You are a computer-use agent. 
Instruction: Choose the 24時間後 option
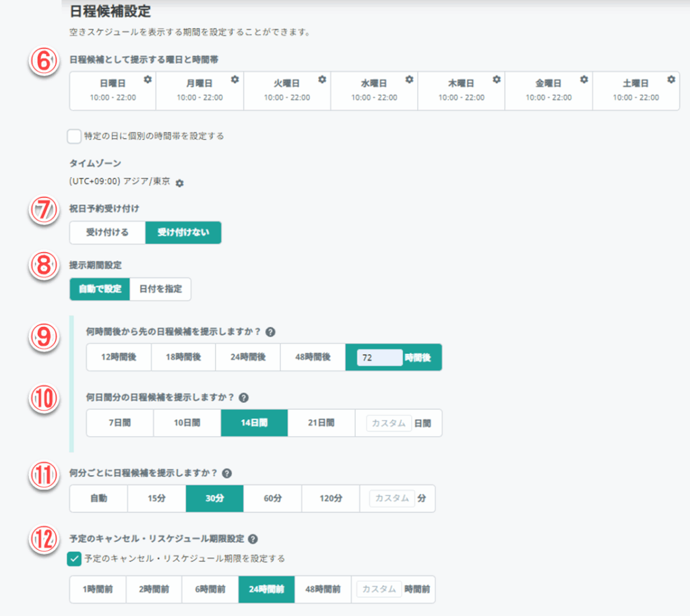(x=247, y=357)
